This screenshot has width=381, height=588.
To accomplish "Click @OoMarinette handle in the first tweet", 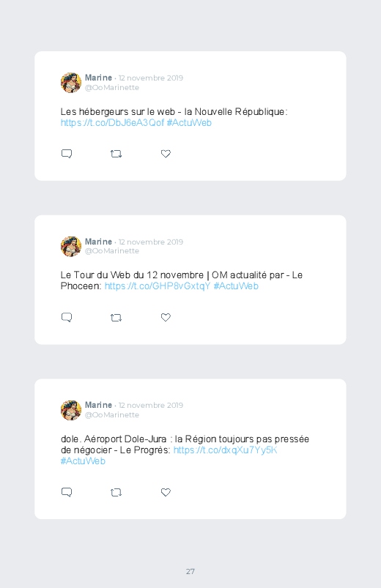I will pos(112,87).
